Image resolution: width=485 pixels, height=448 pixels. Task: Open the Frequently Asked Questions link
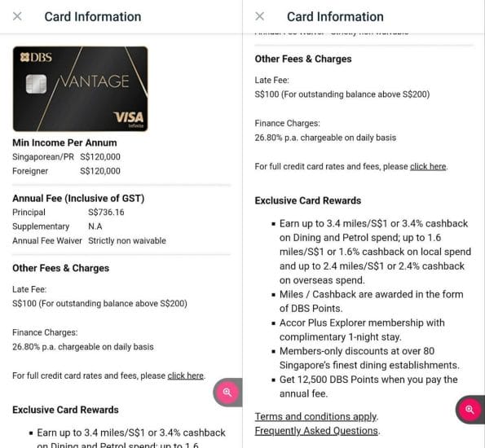316,431
